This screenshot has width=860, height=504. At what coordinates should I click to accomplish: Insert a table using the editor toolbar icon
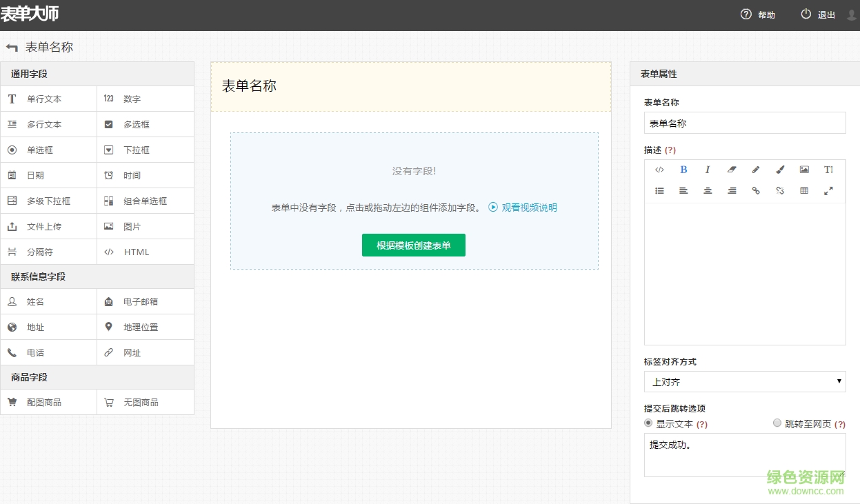(x=804, y=191)
